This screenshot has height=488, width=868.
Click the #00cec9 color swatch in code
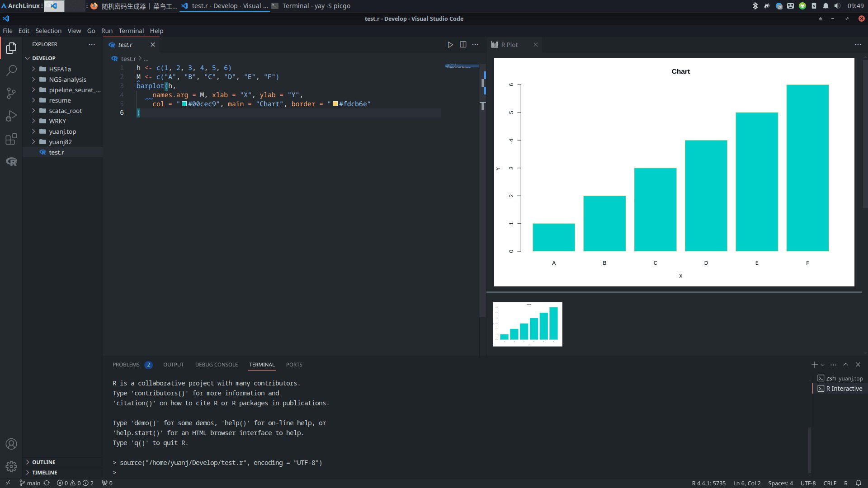184,104
